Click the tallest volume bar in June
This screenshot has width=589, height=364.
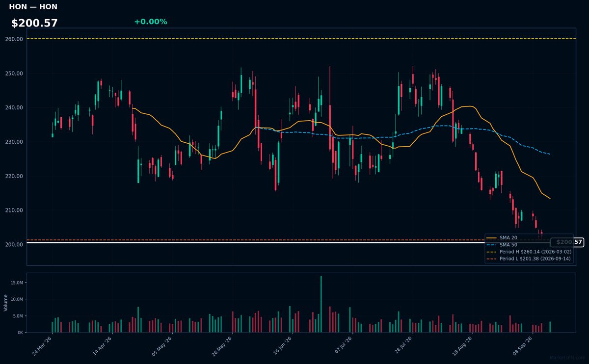pyautogui.click(x=321, y=304)
